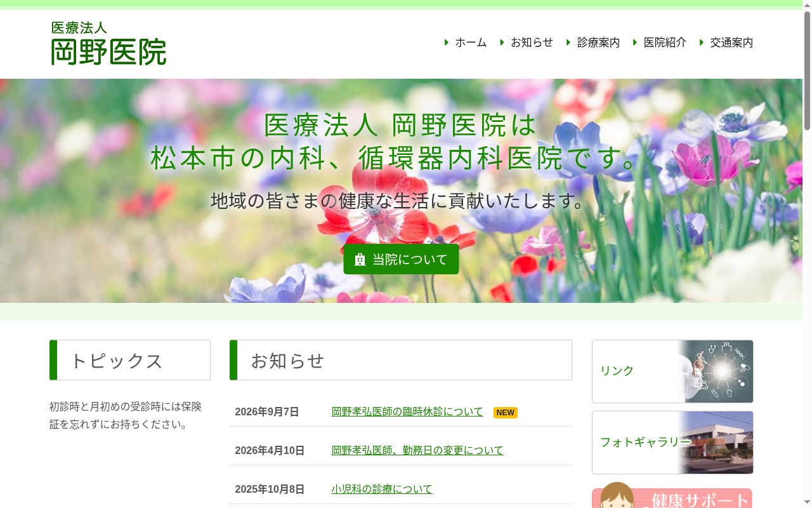Image resolution: width=812 pixels, height=508 pixels.
Task: Open the 交通案内 navigation link
Action: [x=731, y=43]
